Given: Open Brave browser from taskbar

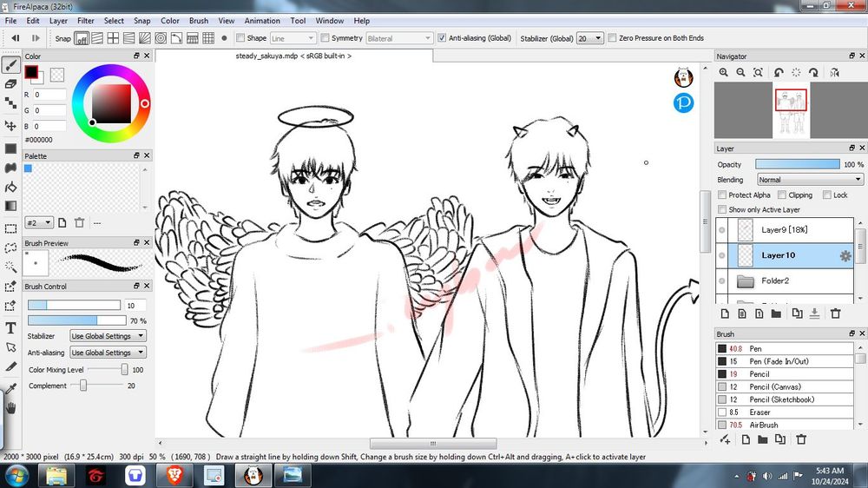Looking at the screenshot, I should pos(174,475).
